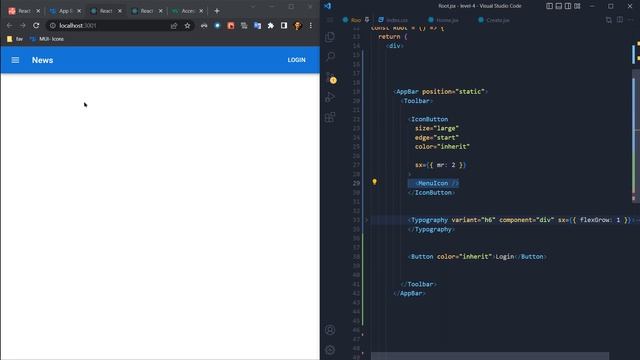Screen dimensions: 640x360
Task: Open VS Code Extensions view
Action: click(x=330, y=118)
